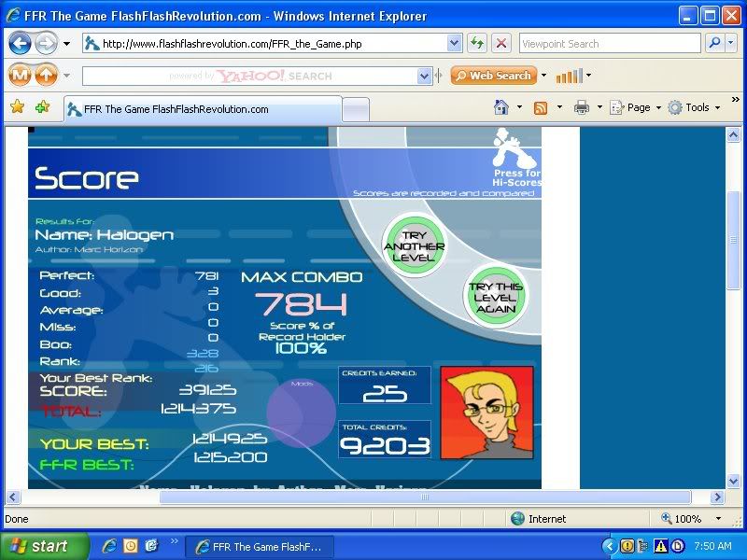Click Add to Favorites plus-star icon
The height and width of the screenshot is (560, 747).
click(x=42, y=107)
